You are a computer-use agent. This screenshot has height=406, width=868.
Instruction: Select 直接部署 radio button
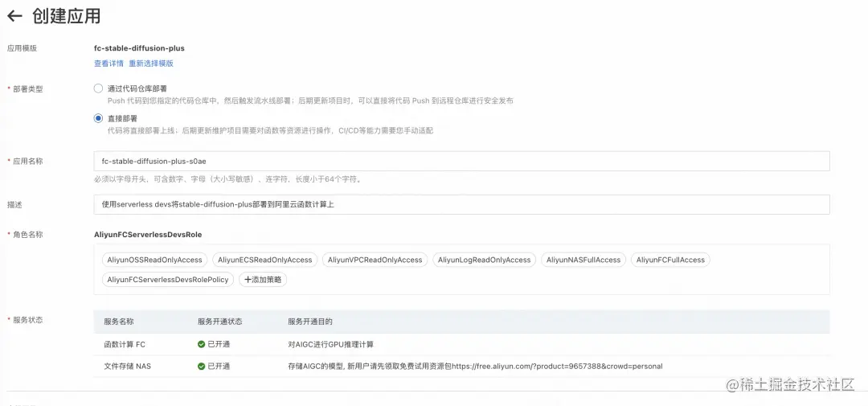pyautogui.click(x=99, y=118)
